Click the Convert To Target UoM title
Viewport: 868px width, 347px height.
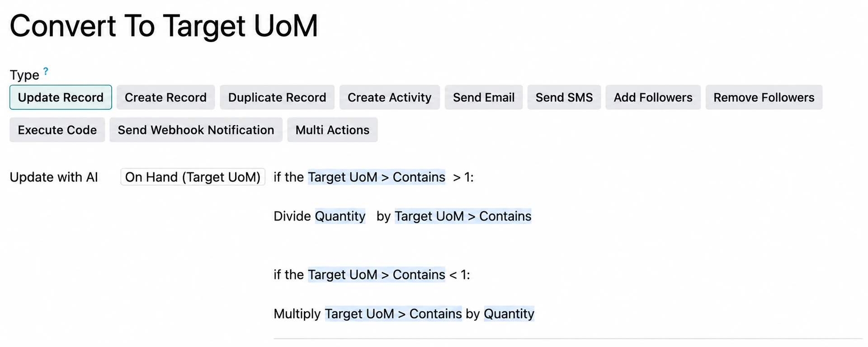tap(164, 26)
